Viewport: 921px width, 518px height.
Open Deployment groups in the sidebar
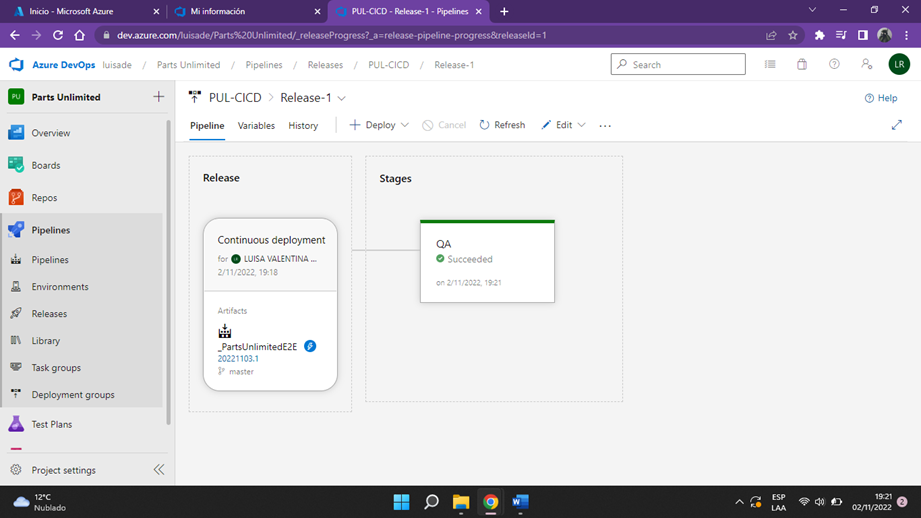[73, 395]
